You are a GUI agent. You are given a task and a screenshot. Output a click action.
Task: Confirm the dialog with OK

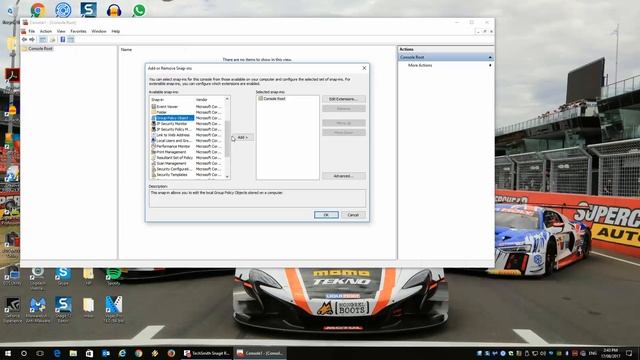click(x=326, y=215)
